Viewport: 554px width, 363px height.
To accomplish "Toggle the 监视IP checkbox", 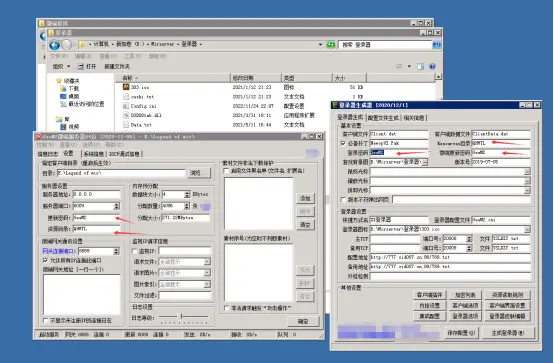I will click(x=134, y=251).
